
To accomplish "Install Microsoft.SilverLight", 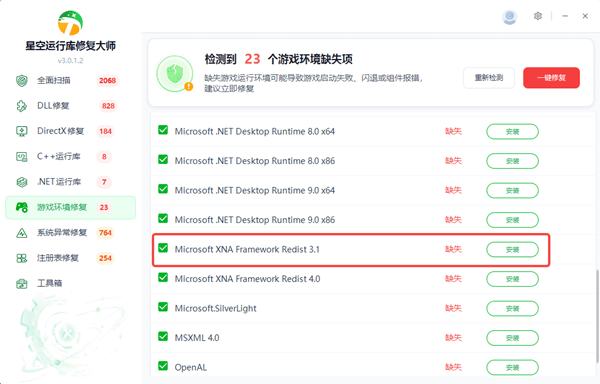I will pos(512,308).
